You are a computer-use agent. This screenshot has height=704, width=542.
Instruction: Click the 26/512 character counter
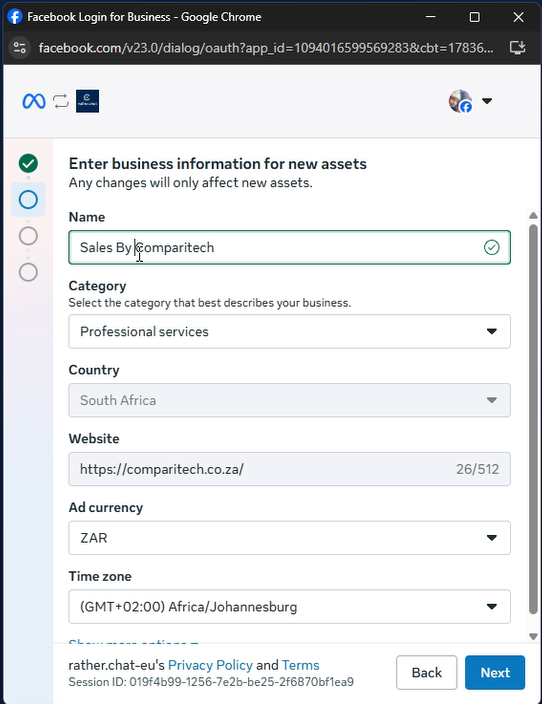point(477,469)
